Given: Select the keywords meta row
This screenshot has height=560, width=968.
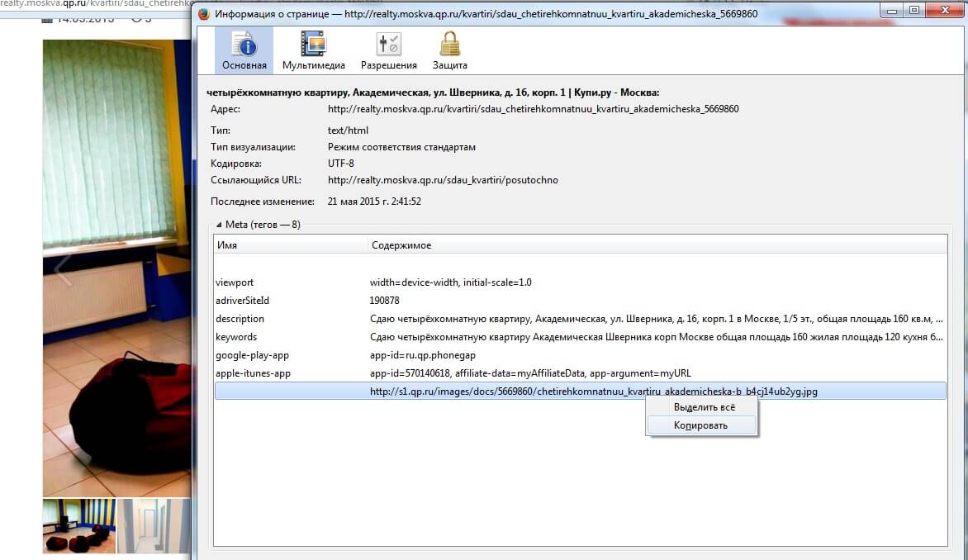Looking at the screenshot, I should [x=581, y=337].
